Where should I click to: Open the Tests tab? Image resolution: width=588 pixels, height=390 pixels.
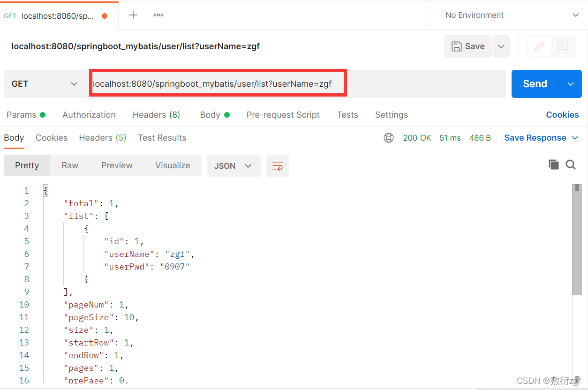347,115
